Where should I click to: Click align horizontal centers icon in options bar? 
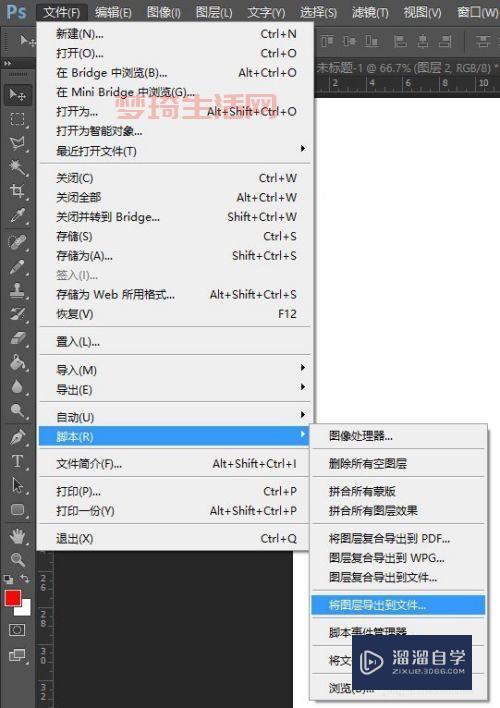click(423, 42)
